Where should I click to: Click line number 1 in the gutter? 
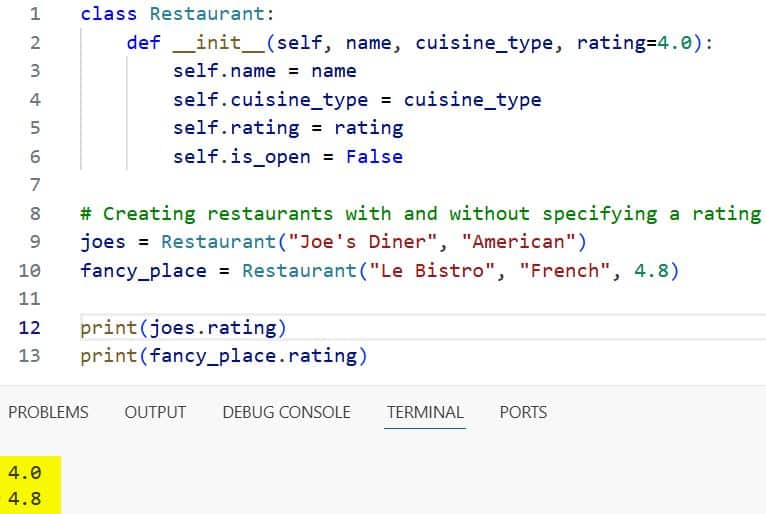tap(35, 14)
